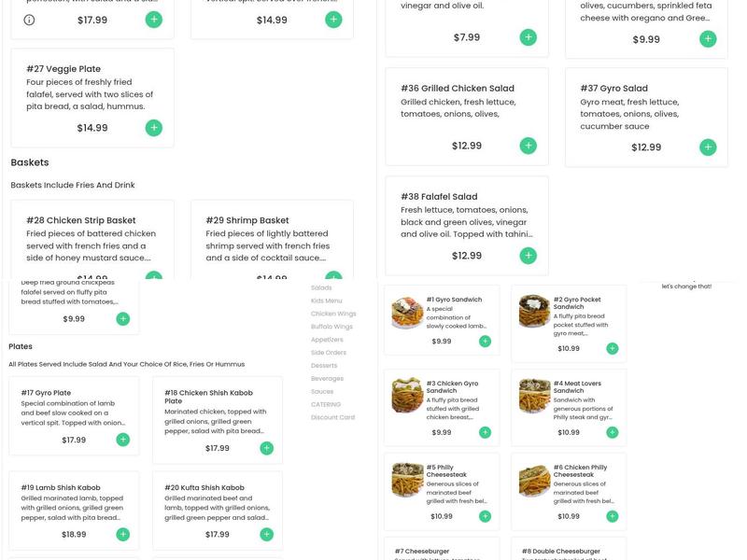The width and height of the screenshot is (747, 560).
Task: Add #6 Chicken Philly Cheesesteak to cart
Action: pos(612,516)
